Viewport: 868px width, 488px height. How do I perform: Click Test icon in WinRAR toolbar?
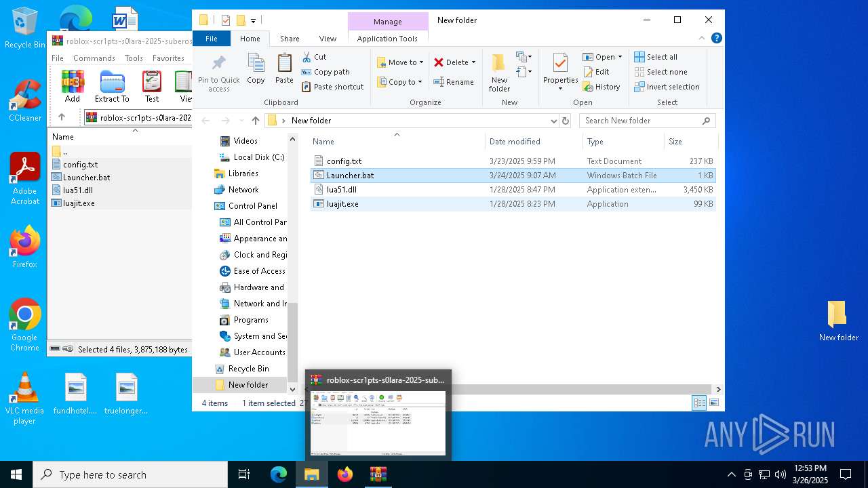coord(152,87)
